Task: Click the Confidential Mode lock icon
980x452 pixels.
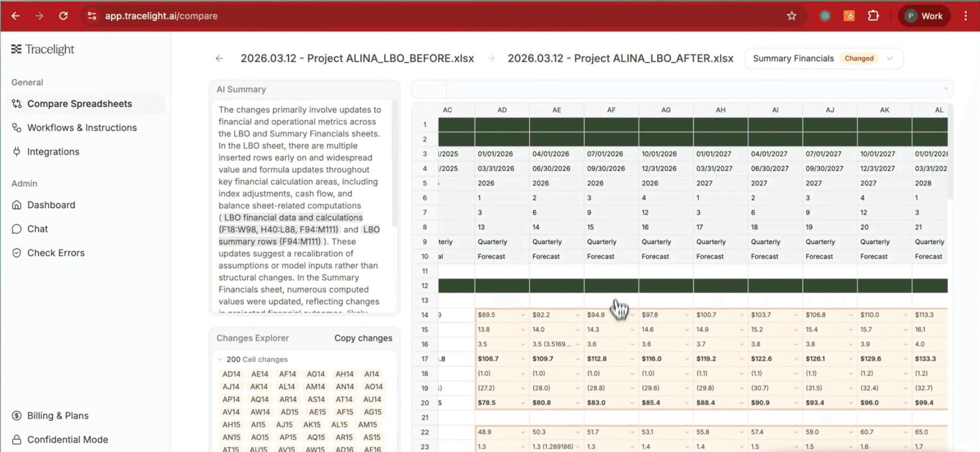Action: coord(17,440)
